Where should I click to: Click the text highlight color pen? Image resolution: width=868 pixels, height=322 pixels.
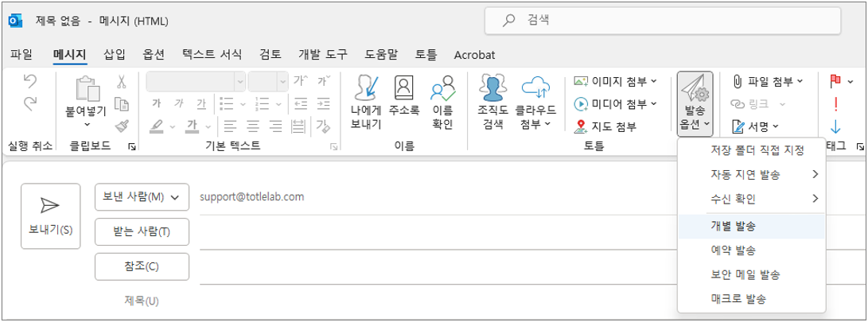coord(157,126)
